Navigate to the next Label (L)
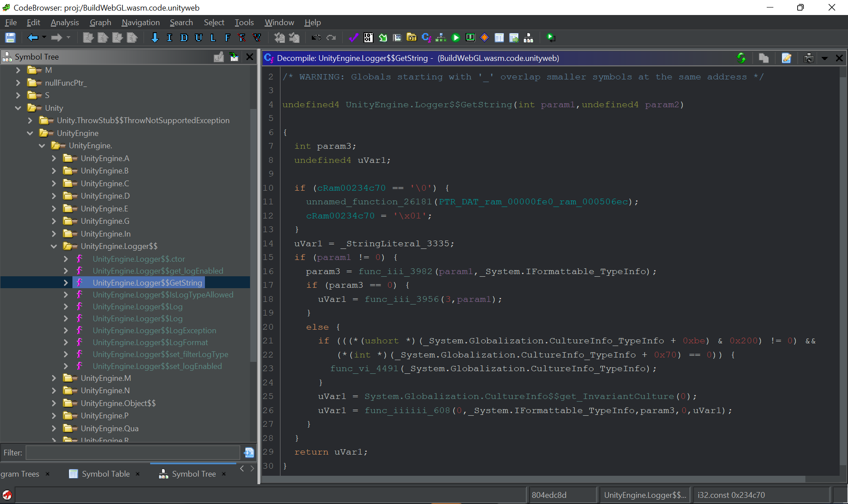 pyautogui.click(x=213, y=38)
